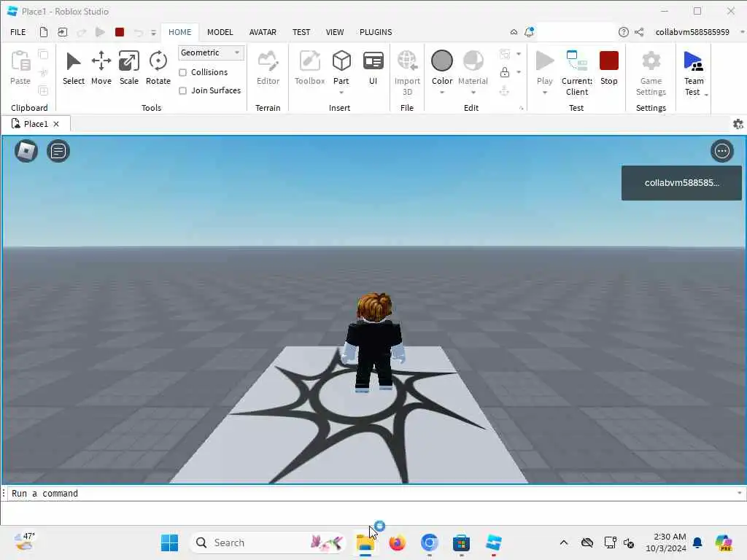The image size is (747, 560).
Task: Activate the Move tool
Action: pyautogui.click(x=101, y=68)
